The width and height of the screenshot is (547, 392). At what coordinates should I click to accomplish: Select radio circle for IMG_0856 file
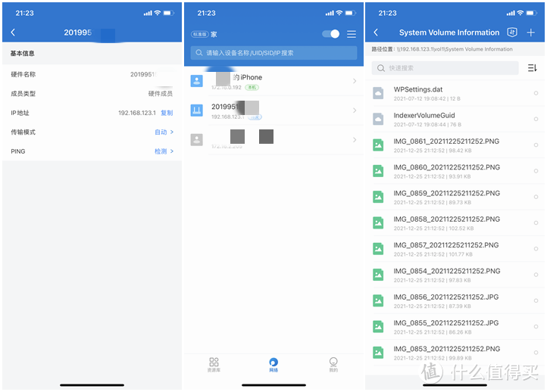pyautogui.click(x=536, y=300)
